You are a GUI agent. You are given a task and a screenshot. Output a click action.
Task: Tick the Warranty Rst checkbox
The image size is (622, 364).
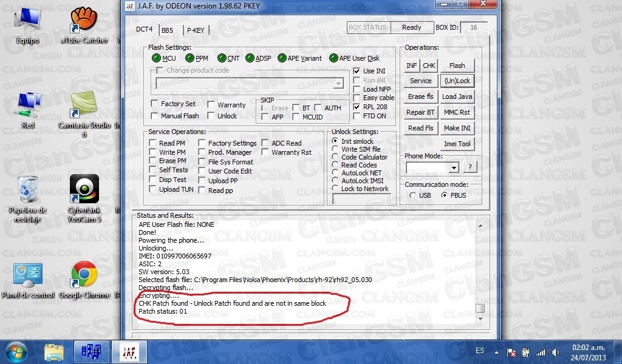(x=265, y=152)
